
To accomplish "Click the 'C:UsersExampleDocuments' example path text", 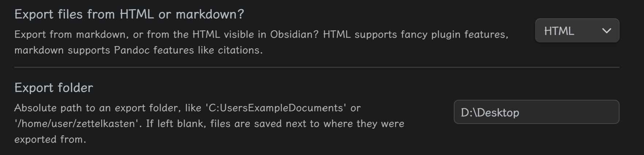I will (276, 108).
